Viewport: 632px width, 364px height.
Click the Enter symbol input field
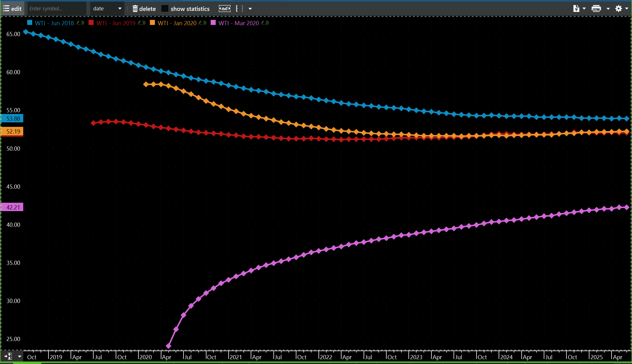pyautogui.click(x=56, y=9)
